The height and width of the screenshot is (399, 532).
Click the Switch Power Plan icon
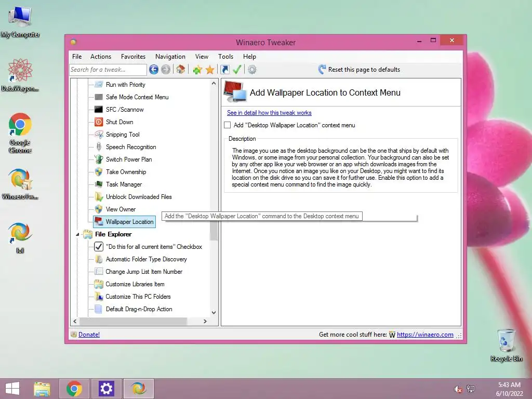coord(99,159)
